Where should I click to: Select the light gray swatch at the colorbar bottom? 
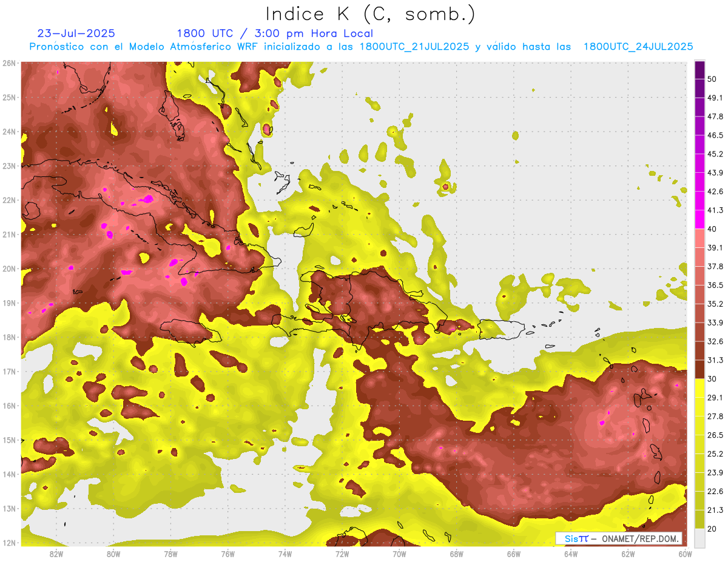[699, 537]
